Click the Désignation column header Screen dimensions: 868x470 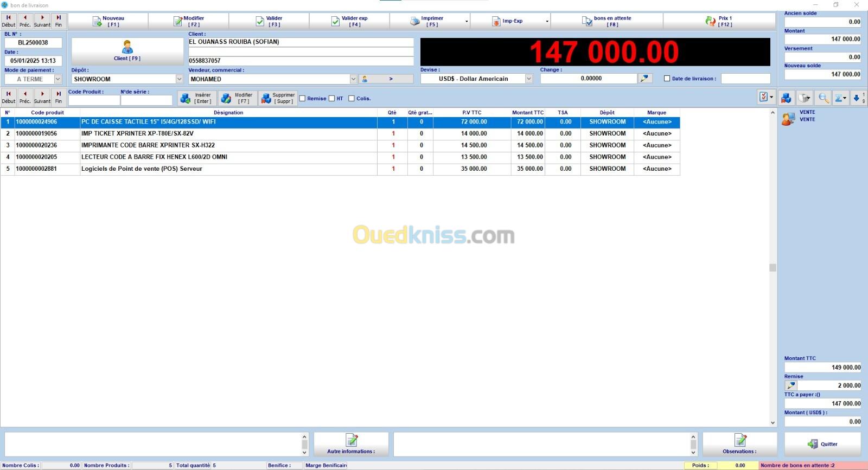tap(228, 113)
